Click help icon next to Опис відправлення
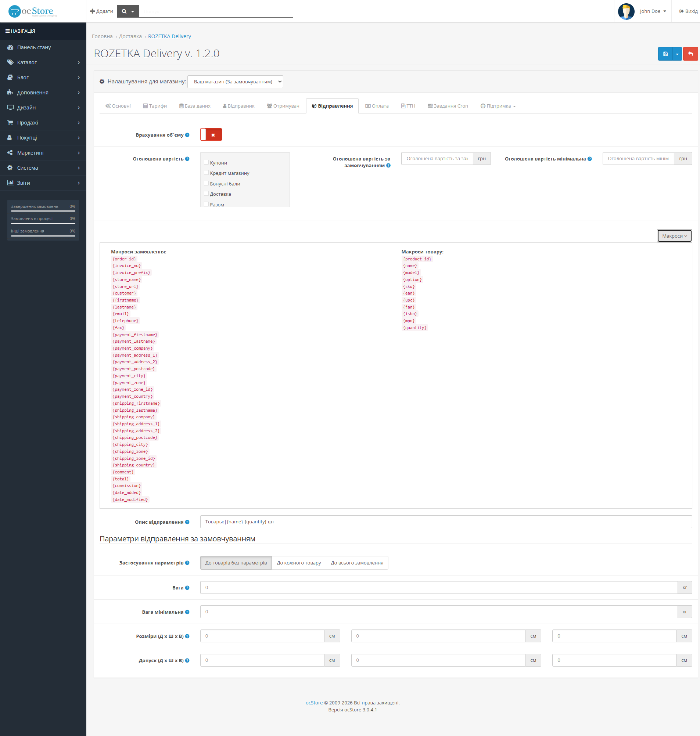The image size is (700, 736). pyautogui.click(x=187, y=522)
